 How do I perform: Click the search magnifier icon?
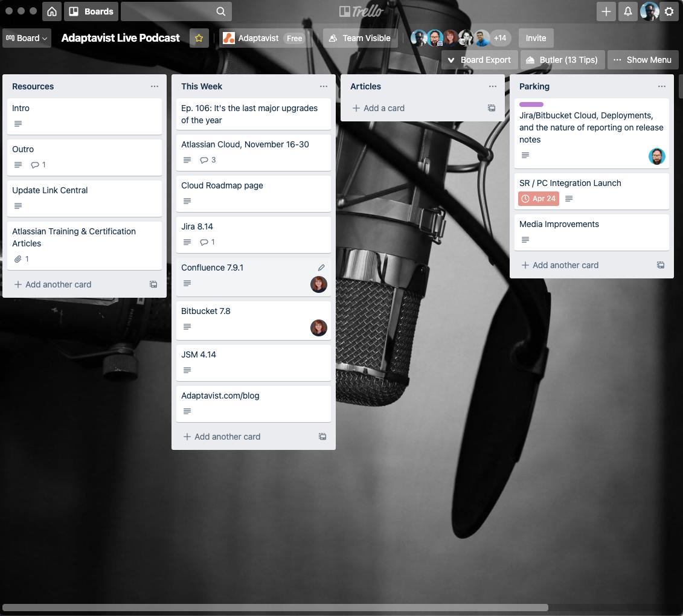221,11
